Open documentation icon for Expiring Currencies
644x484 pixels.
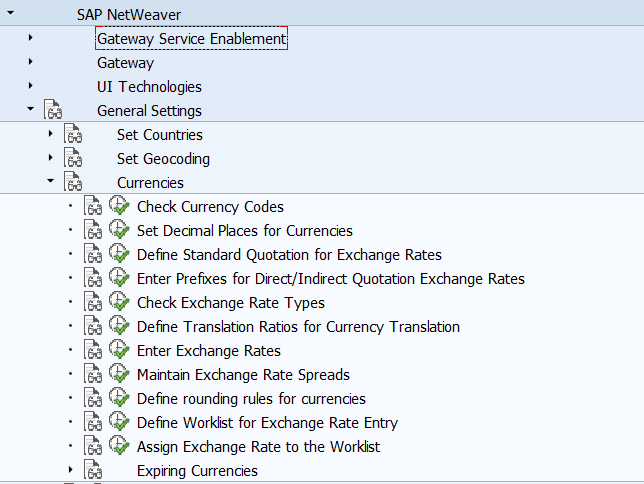pyautogui.click(x=93, y=469)
